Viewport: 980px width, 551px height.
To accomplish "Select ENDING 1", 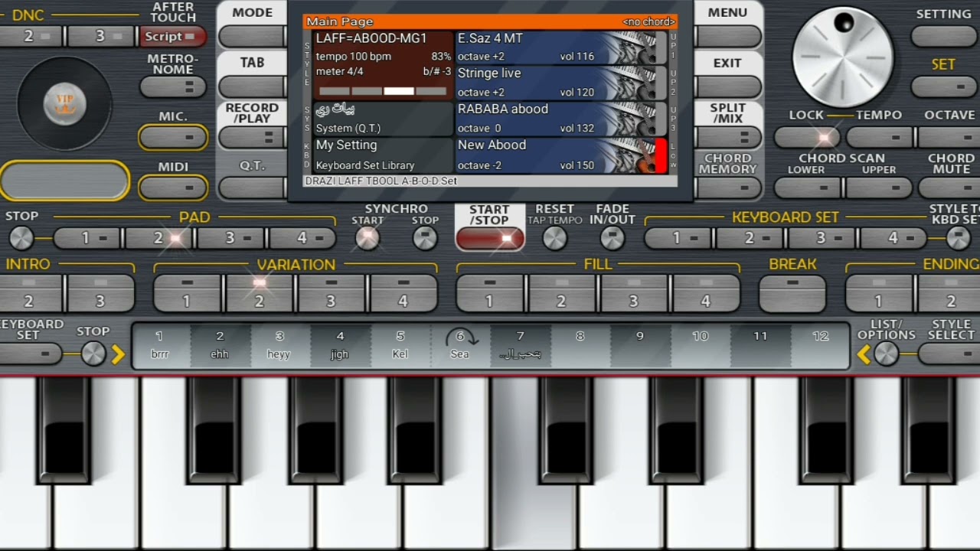I will click(x=879, y=293).
